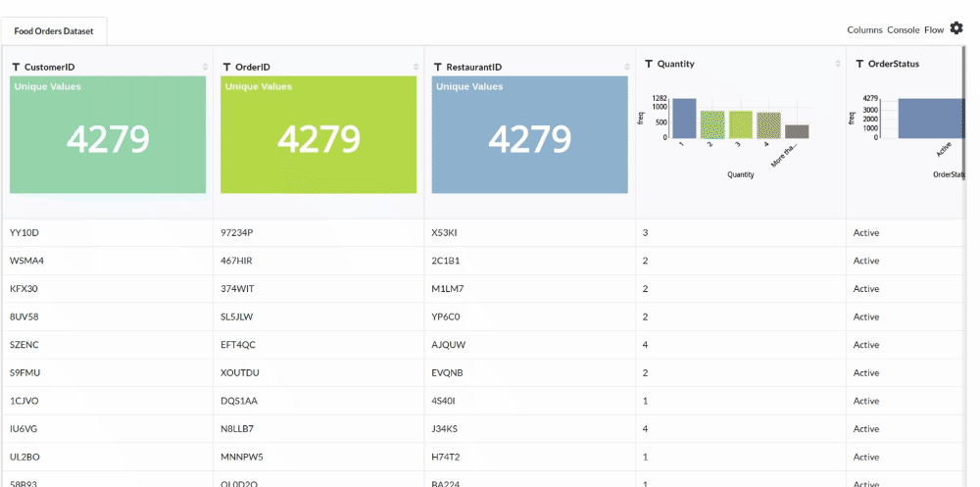Sort by the OrderID column arrows
The width and height of the screenshot is (980, 487).
[416, 67]
